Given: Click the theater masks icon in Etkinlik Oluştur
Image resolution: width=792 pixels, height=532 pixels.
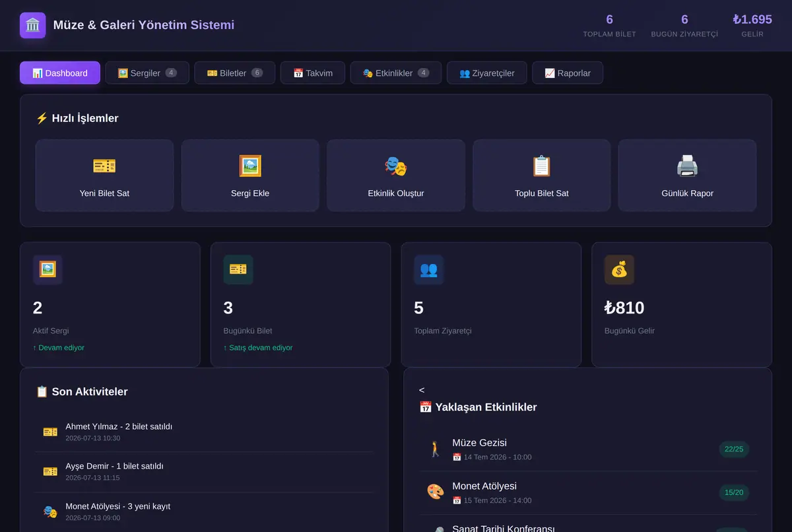Looking at the screenshot, I should (396, 166).
